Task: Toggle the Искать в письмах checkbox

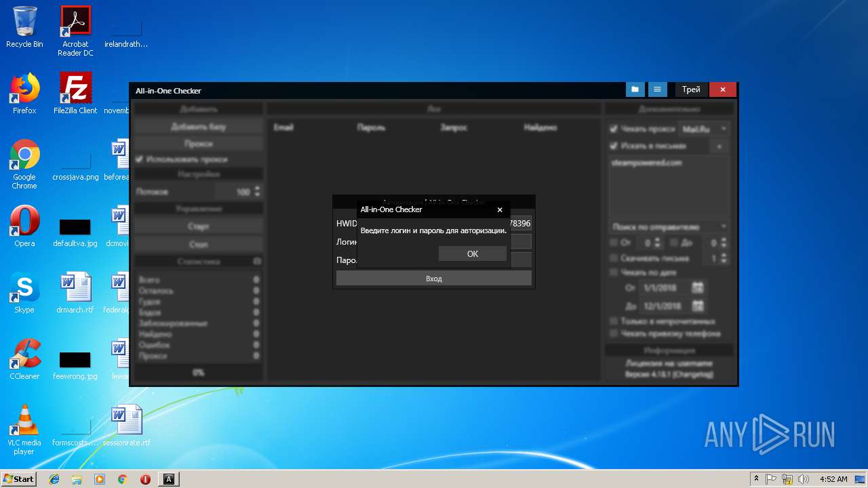Action: pyautogui.click(x=613, y=146)
